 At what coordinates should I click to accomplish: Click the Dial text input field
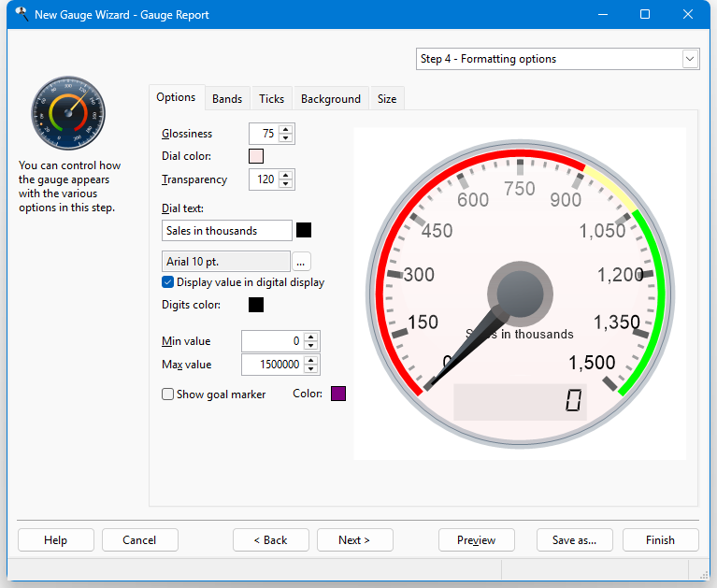[x=227, y=231]
